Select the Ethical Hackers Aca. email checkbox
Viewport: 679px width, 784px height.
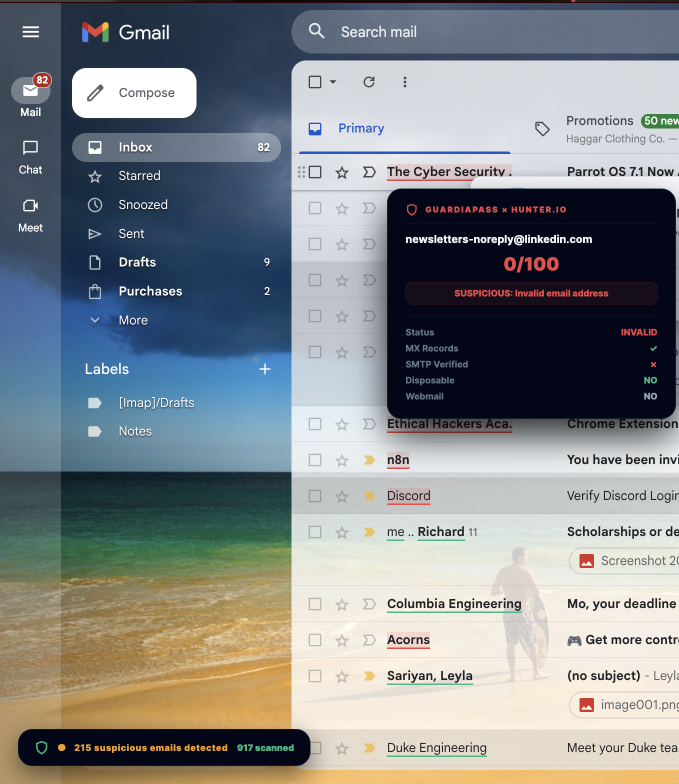(x=315, y=424)
